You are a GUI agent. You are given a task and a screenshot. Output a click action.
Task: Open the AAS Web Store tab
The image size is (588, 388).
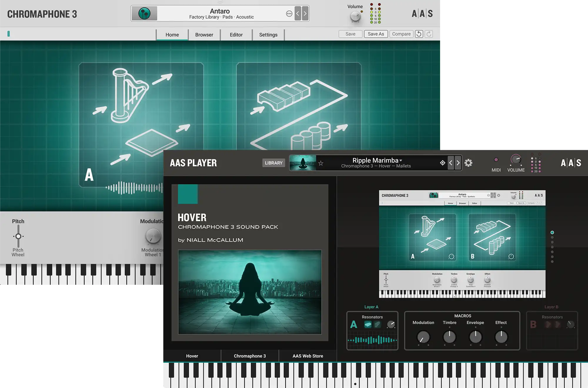click(308, 356)
